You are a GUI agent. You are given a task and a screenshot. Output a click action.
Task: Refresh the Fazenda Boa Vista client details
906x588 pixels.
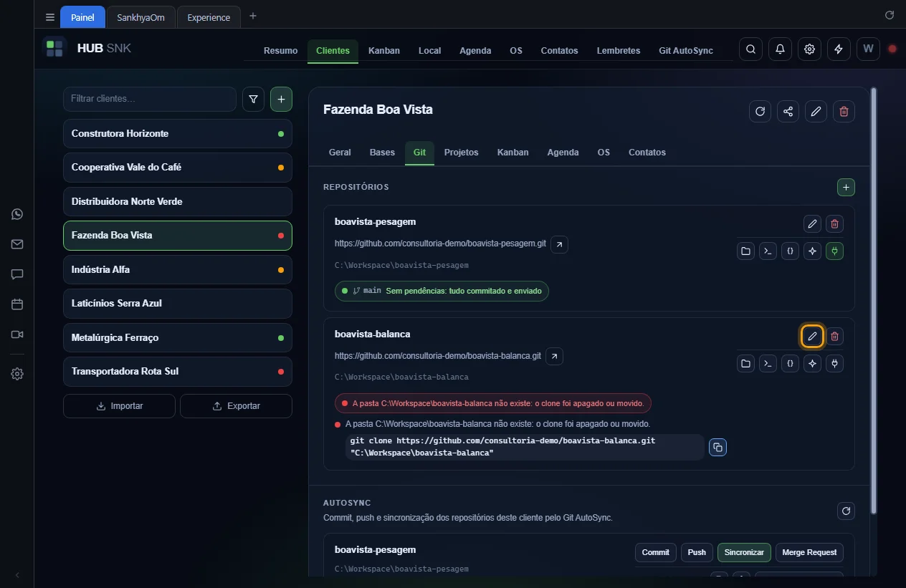(x=760, y=111)
